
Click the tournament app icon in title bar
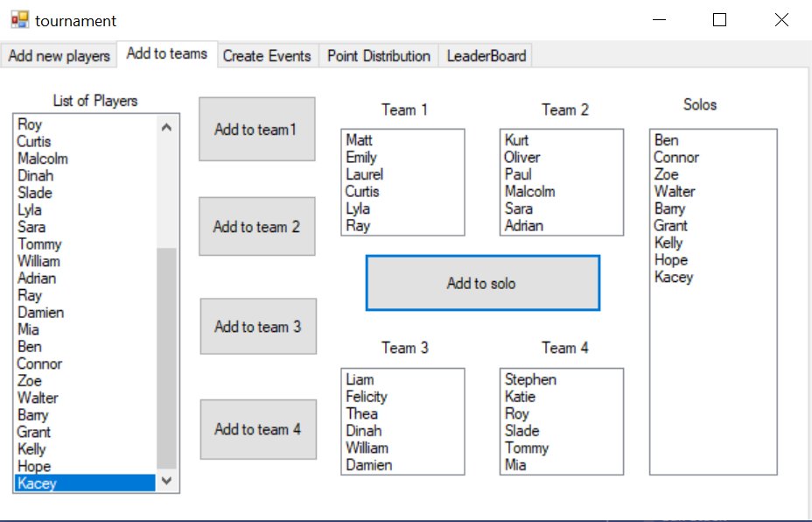(19, 19)
